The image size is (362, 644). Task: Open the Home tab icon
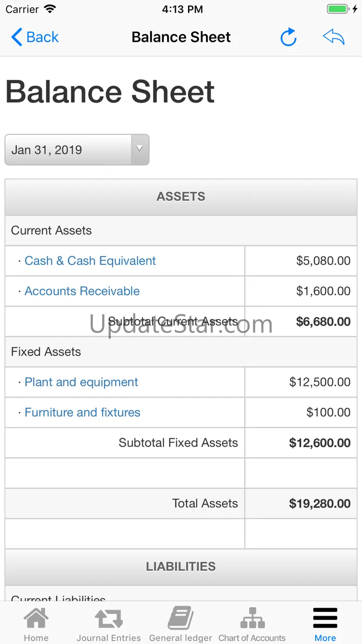pyautogui.click(x=36, y=619)
